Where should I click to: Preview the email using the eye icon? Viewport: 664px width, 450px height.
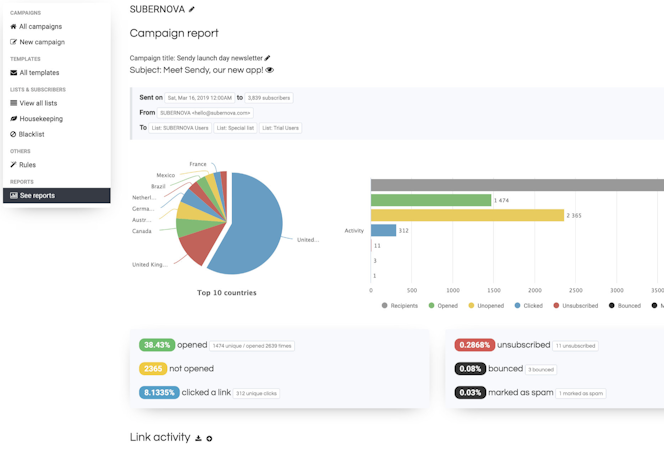pyautogui.click(x=269, y=70)
